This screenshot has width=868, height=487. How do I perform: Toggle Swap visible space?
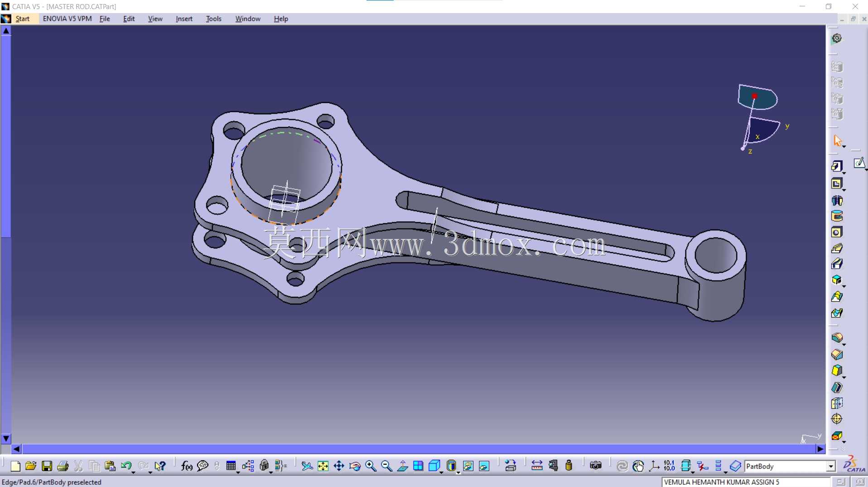(484, 466)
